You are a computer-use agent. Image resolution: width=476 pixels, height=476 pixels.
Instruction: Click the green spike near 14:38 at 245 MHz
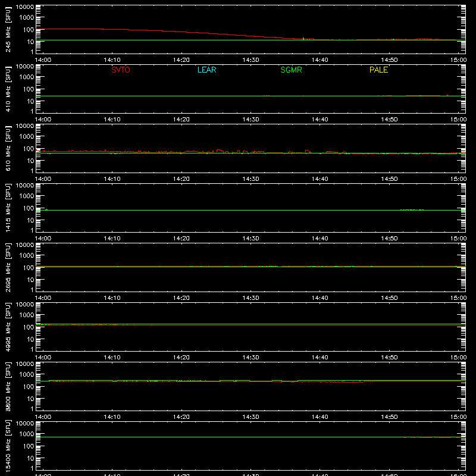pos(303,38)
